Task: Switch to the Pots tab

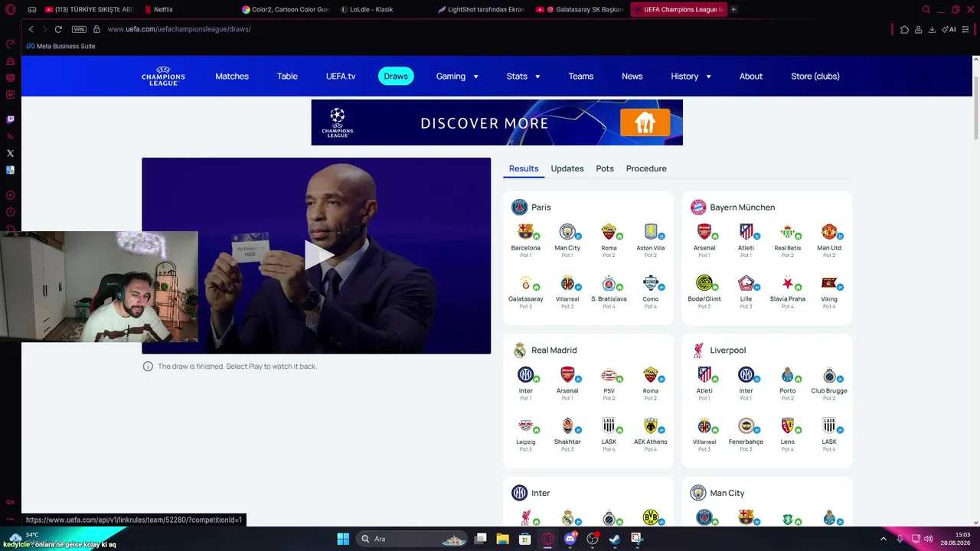Action: coord(605,168)
